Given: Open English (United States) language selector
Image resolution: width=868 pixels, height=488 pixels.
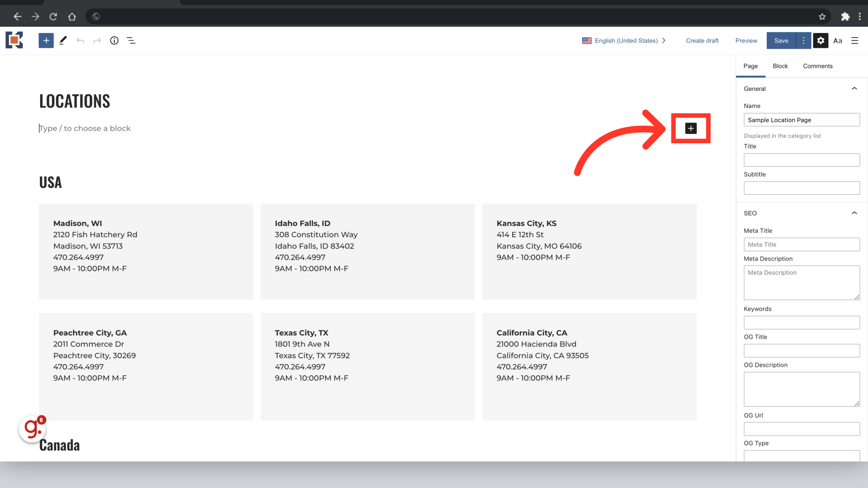Looking at the screenshot, I should point(624,41).
